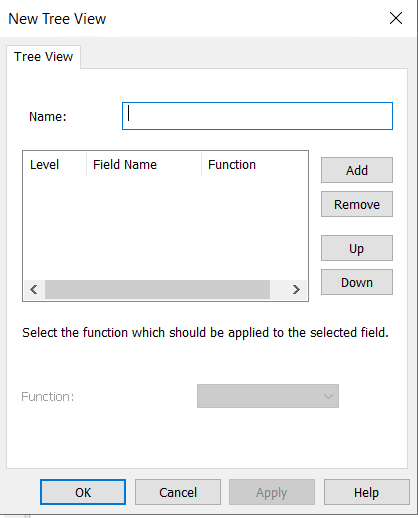Open Help for this dialog
Screen dimensions: 418x518
pyautogui.click(x=366, y=492)
